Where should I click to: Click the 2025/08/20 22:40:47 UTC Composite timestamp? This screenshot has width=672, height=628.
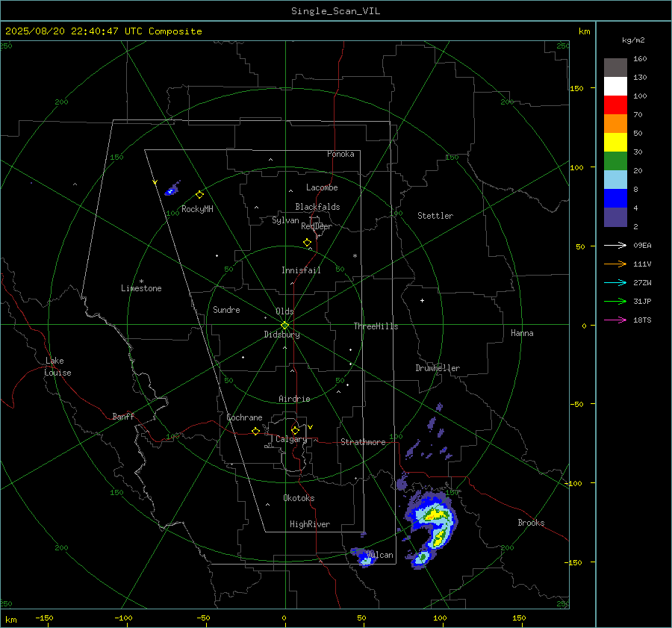(x=103, y=31)
